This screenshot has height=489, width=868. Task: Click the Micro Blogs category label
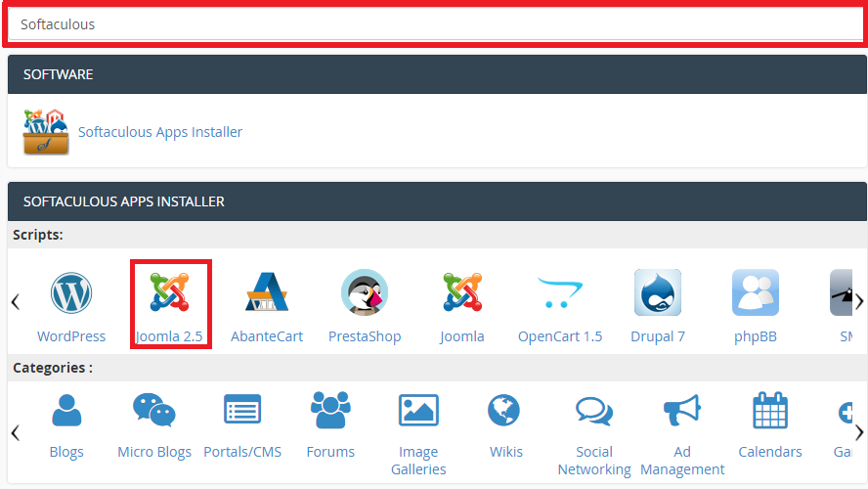(x=154, y=452)
